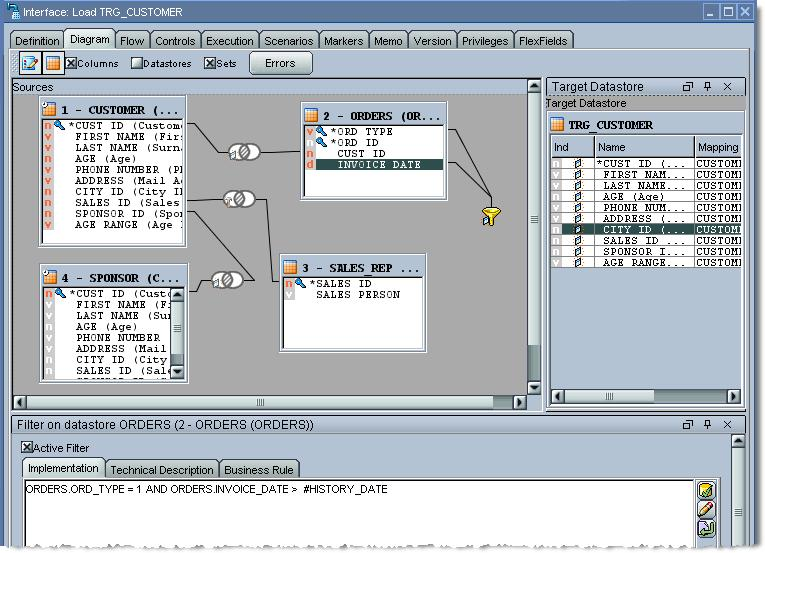The height and width of the screenshot is (600, 800).
Task: Uncheck the Columns checkbox
Action: (72, 63)
